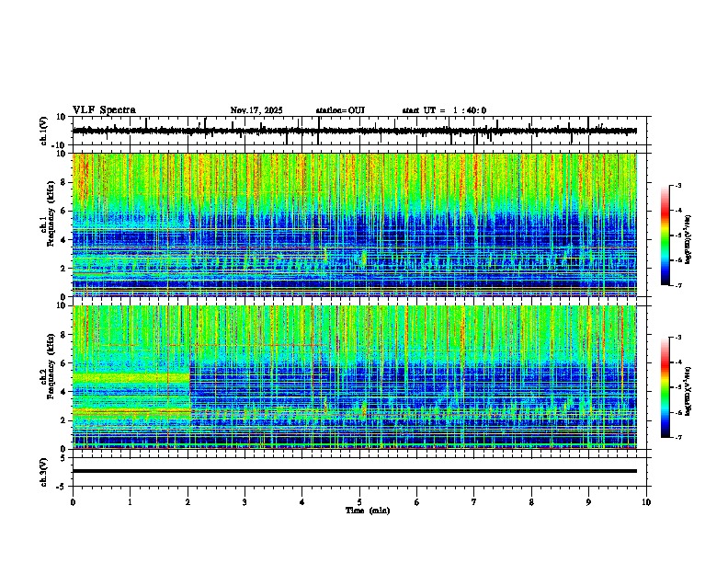Select the "start UT = 1:40:0" text
This screenshot has height=563, width=728.
444,110
